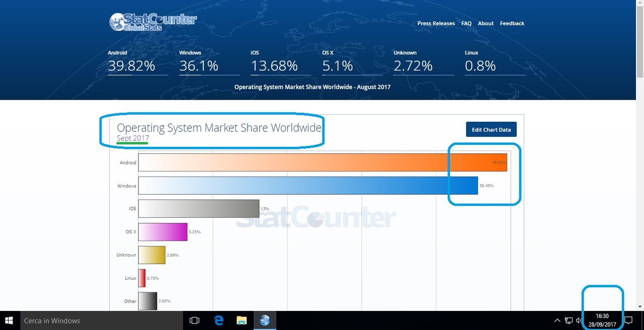Click the Cerca in Windows search box
The width and height of the screenshot is (644, 330).
(x=101, y=320)
